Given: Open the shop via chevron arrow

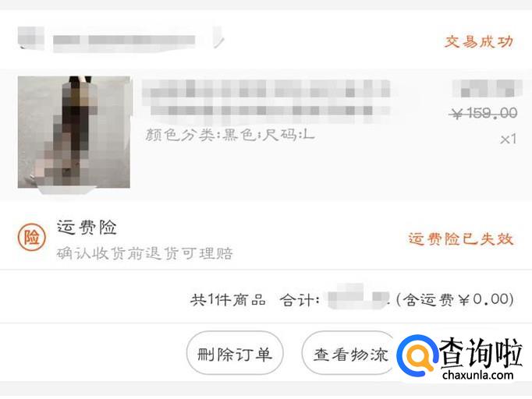Looking at the screenshot, I should point(218,38).
